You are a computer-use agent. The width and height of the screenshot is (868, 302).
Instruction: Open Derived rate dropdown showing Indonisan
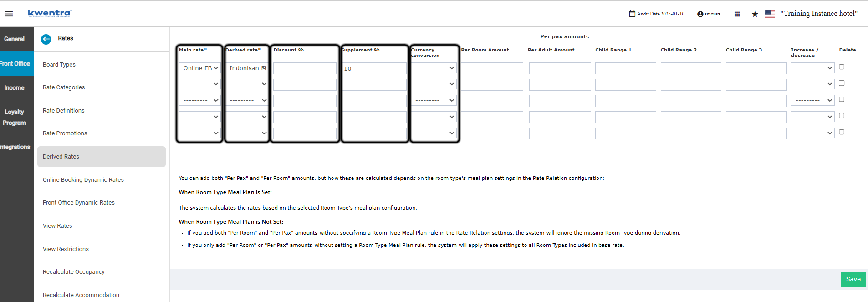(x=246, y=68)
